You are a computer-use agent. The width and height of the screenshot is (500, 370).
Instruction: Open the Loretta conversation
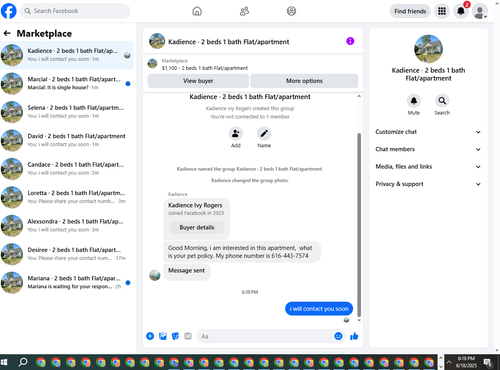pos(67,197)
